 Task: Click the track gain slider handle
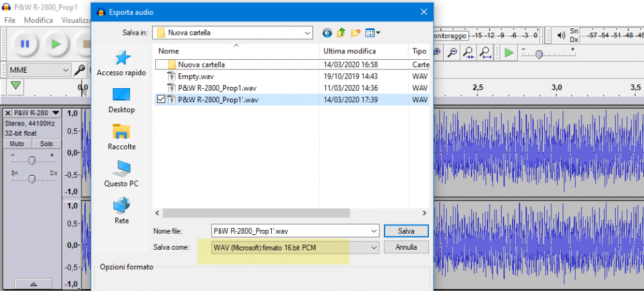[32, 160]
